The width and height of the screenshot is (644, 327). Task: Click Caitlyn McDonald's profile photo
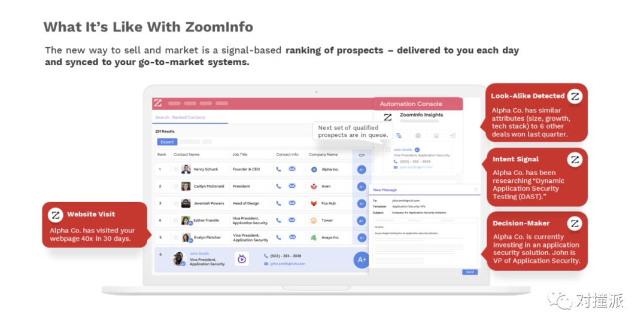(186, 187)
